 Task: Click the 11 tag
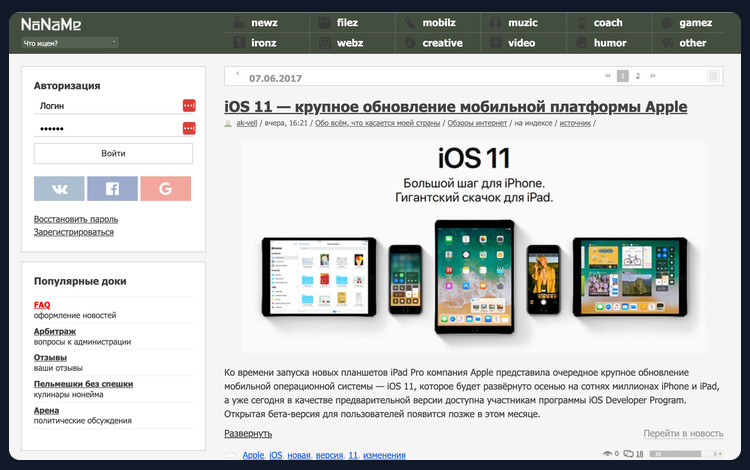point(353,455)
